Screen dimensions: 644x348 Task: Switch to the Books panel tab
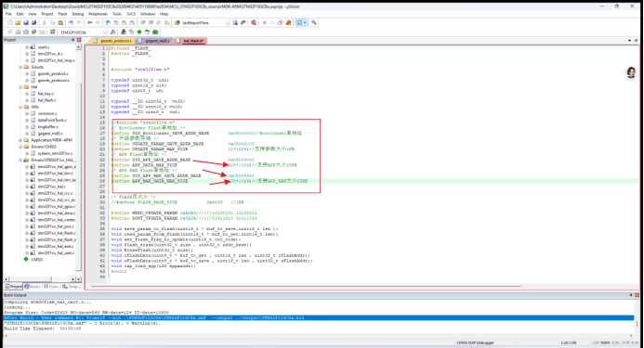[32, 287]
